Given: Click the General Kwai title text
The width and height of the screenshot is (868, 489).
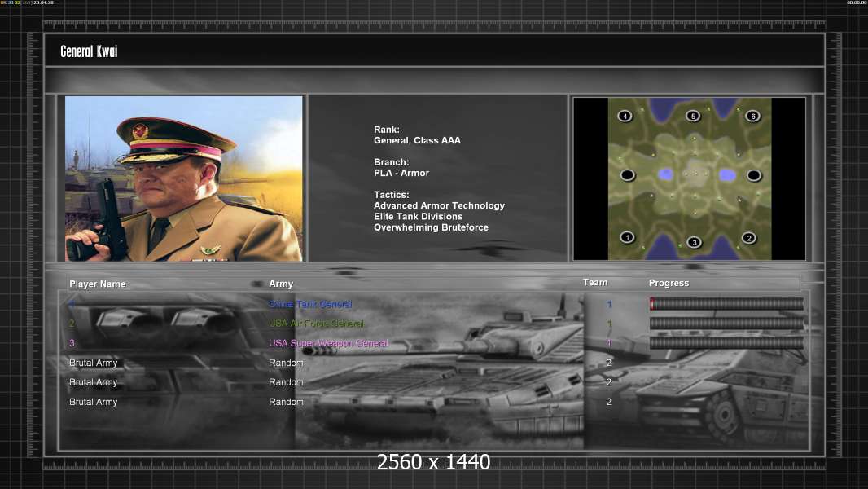Looking at the screenshot, I should [89, 51].
